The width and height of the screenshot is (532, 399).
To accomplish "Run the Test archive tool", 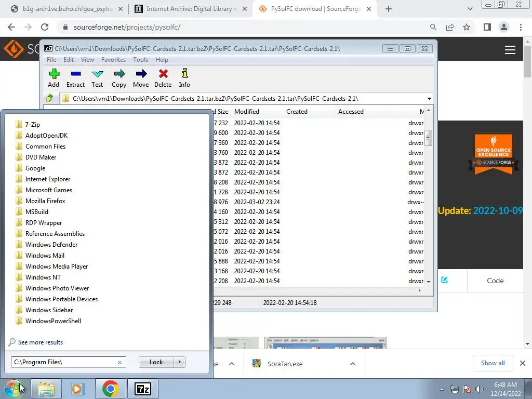I will point(97,78).
